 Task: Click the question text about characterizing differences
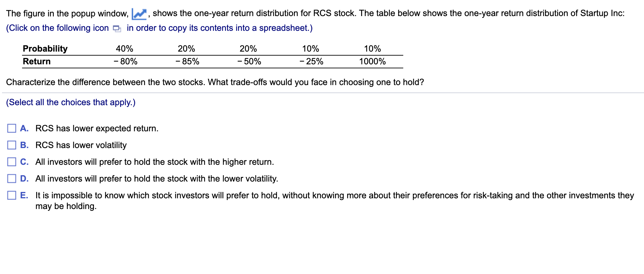(215, 82)
